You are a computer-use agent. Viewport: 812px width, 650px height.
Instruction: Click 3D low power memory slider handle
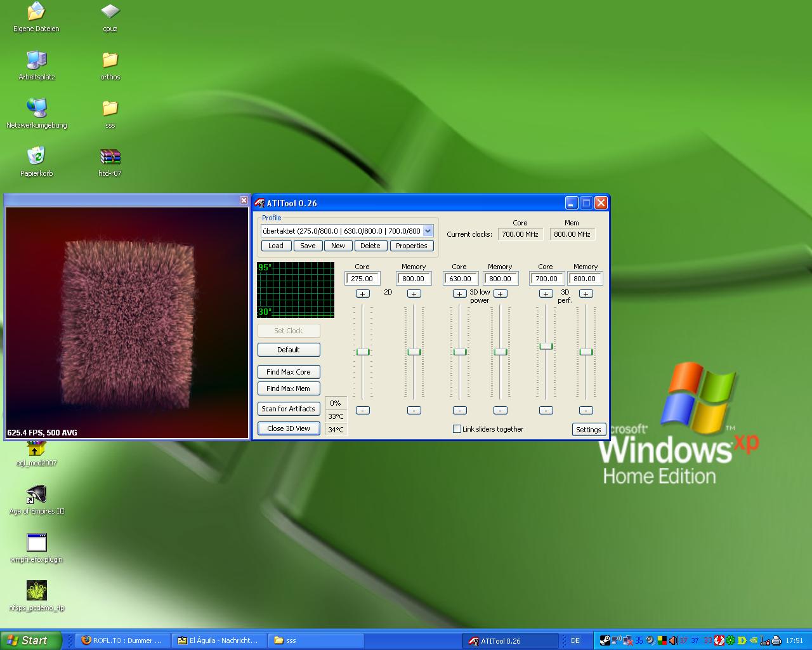point(501,352)
